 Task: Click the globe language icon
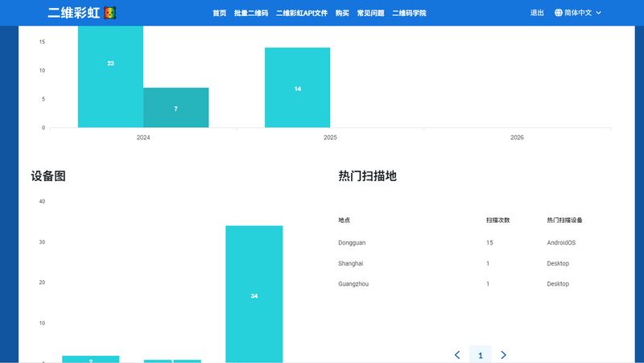[558, 13]
